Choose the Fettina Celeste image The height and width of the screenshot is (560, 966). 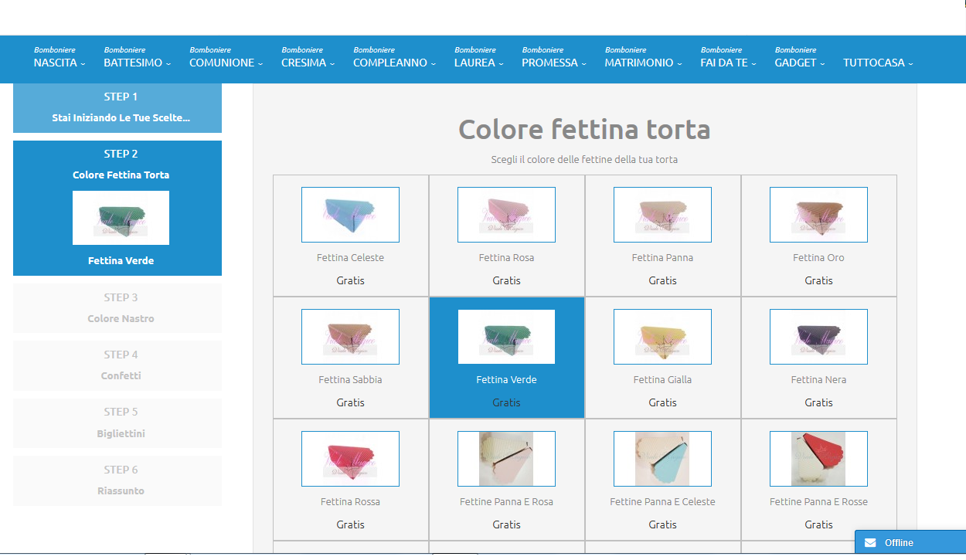point(350,215)
